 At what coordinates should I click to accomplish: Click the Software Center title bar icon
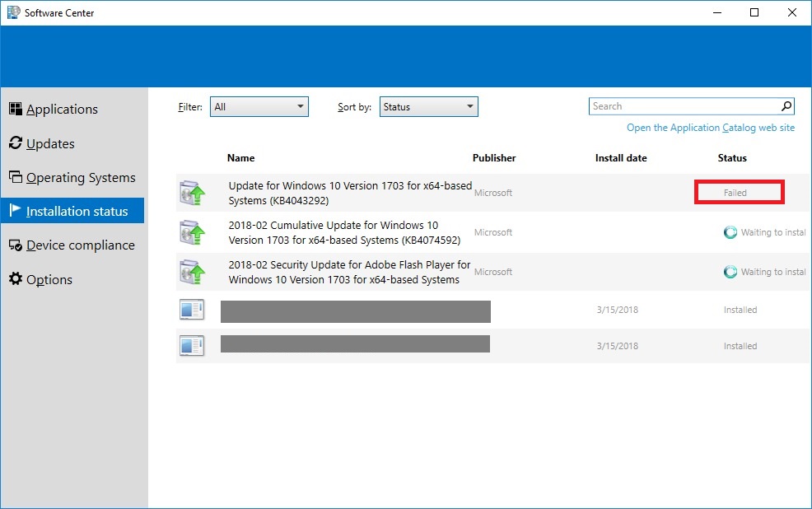pyautogui.click(x=13, y=12)
